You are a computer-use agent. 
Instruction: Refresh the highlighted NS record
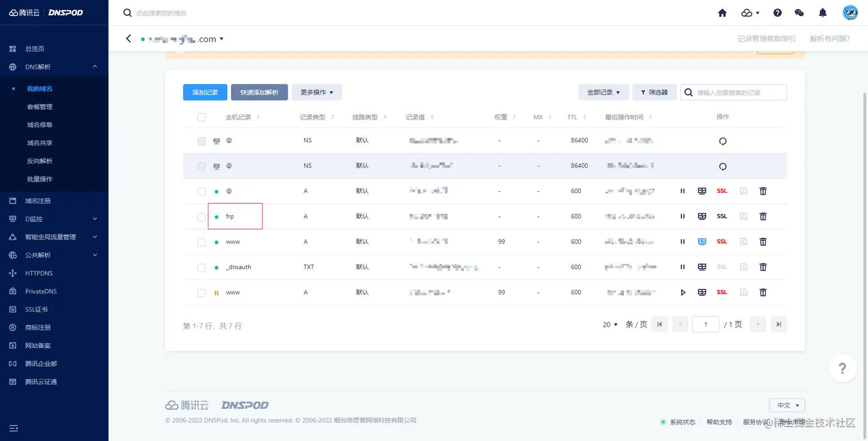pyautogui.click(x=723, y=167)
